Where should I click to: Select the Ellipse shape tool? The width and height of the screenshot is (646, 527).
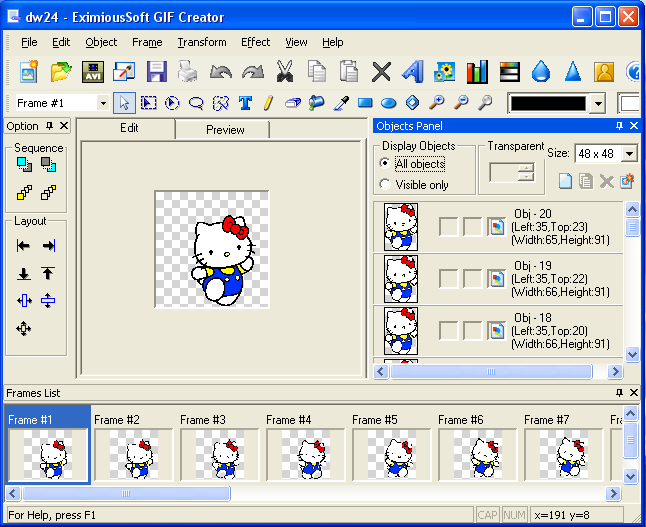click(x=389, y=103)
